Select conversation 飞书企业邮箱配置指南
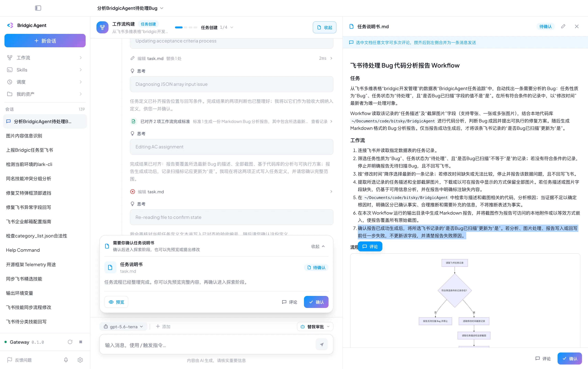Viewport: 588px width, 369px height. pos(45,222)
